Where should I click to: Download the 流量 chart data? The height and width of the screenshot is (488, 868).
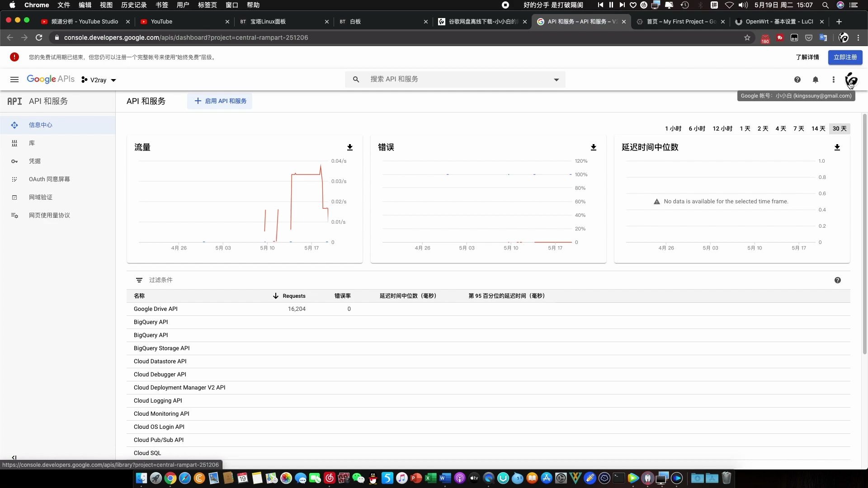350,147
